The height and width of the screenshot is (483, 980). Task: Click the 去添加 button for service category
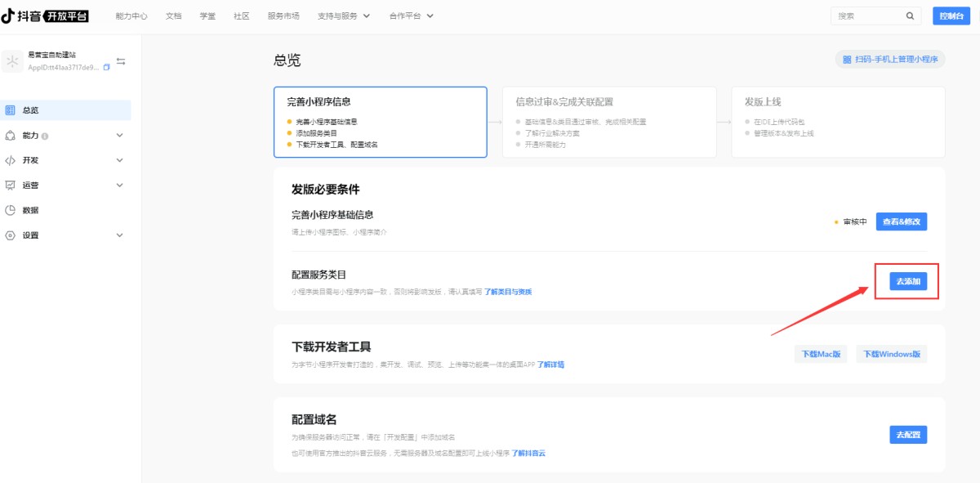(x=908, y=281)
